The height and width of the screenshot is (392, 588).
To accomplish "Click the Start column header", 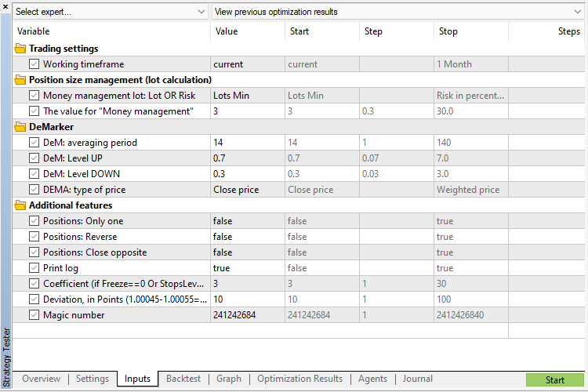I will click(322, 31).
